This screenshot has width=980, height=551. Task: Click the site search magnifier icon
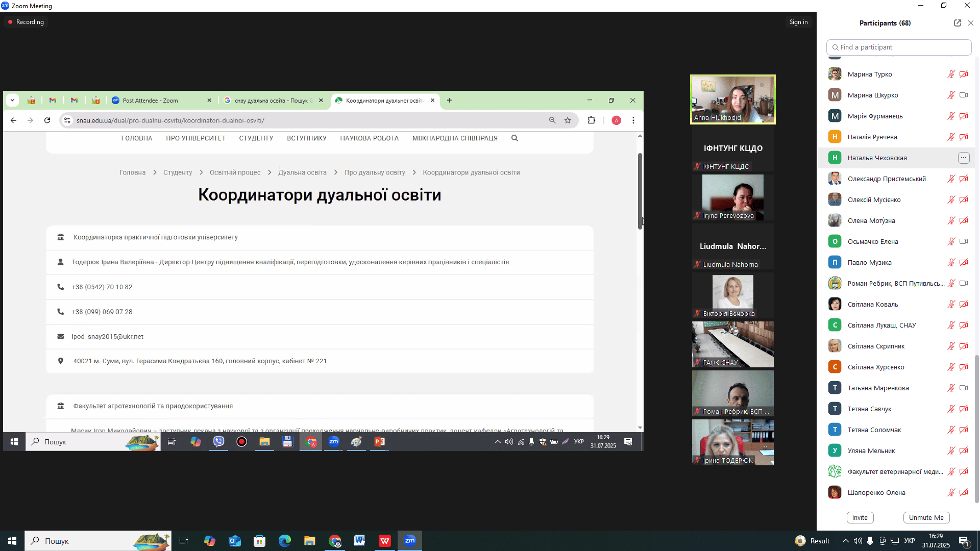(514, 138)
